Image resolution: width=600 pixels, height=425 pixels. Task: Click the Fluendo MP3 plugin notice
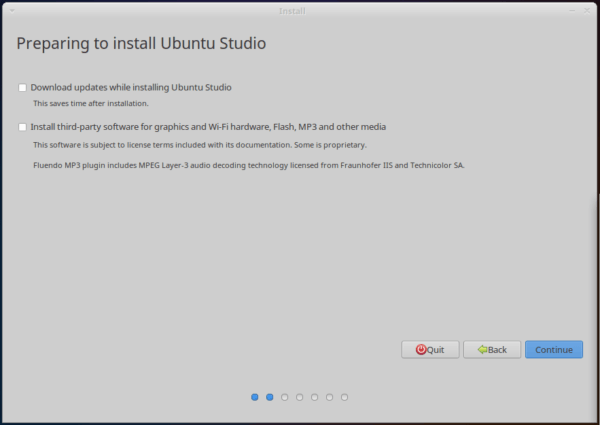[249, 165]
